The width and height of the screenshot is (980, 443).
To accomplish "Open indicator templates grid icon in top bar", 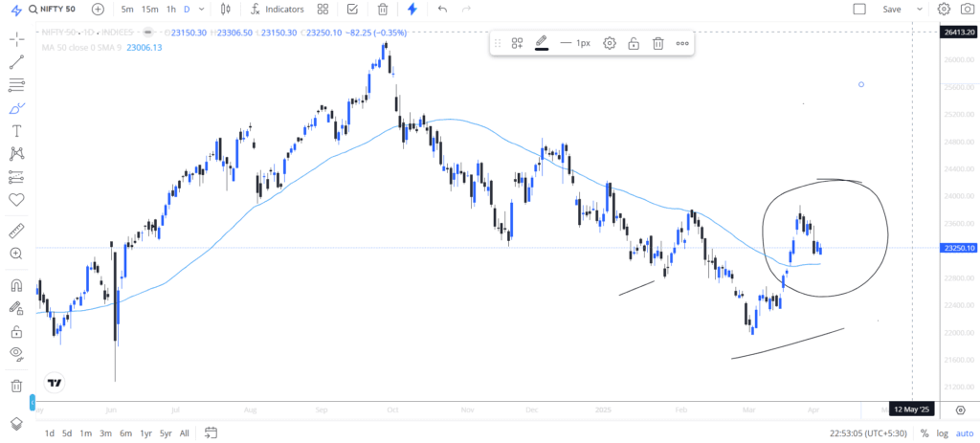I will tap(323, 10).
